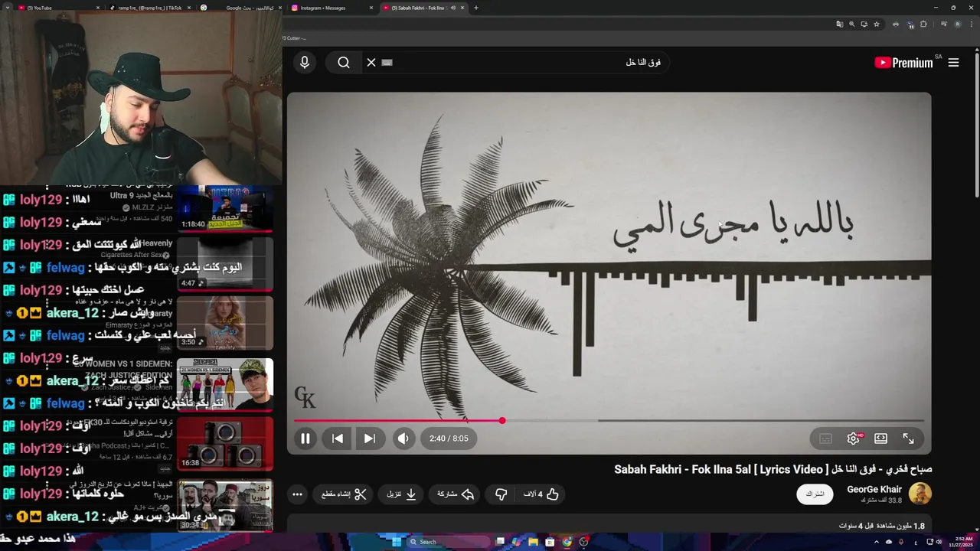Screen dimensions: 980x551
Task: Click the Sabah Fakhri video title
Action: point(773,469)
